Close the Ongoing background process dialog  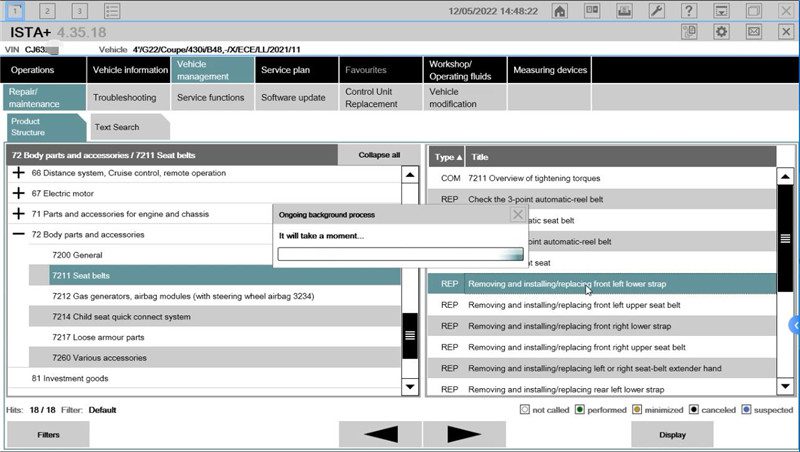tap(518, 214)
